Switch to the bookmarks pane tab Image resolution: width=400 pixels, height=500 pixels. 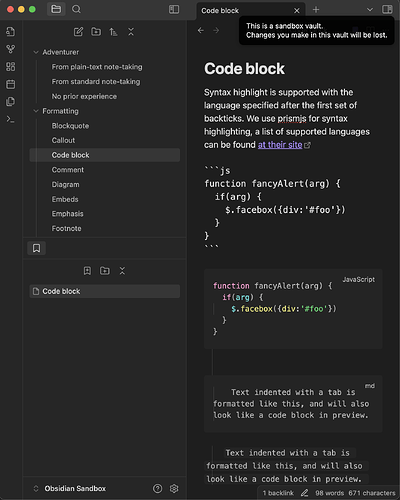(36, 248)
